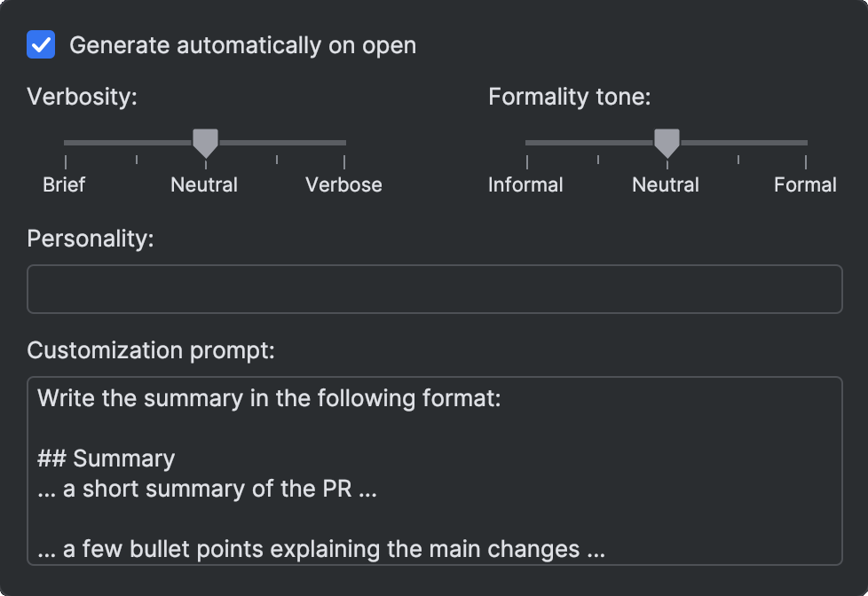Click the Neutral label under Verbosity
The height and width of the screenshot is (596, 868).
click(204, 184)
